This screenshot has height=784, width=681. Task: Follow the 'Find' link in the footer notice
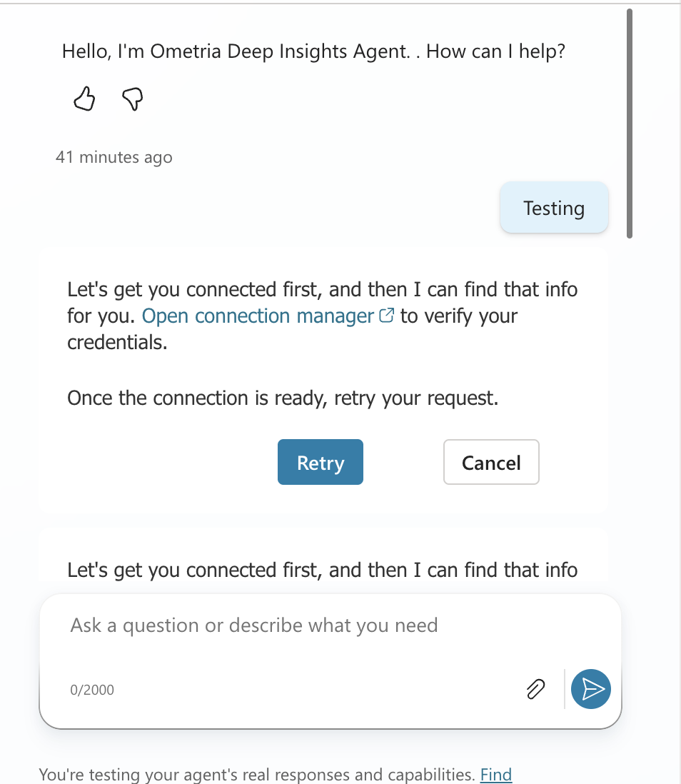pyautogui.click(x=496, y=775)
